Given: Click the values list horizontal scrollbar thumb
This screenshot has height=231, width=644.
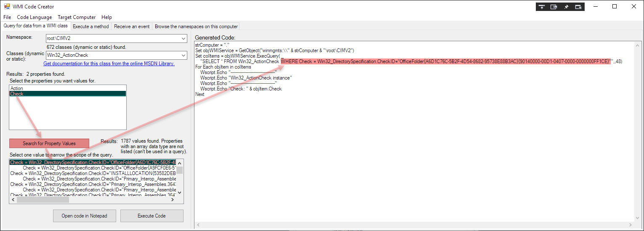Looking at the screenshot, I should [x=42, y=199].
